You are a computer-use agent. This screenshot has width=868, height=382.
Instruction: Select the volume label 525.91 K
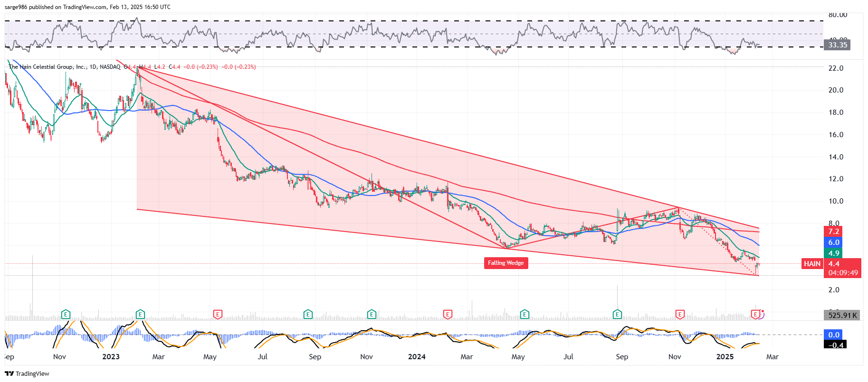click(842, 315)
